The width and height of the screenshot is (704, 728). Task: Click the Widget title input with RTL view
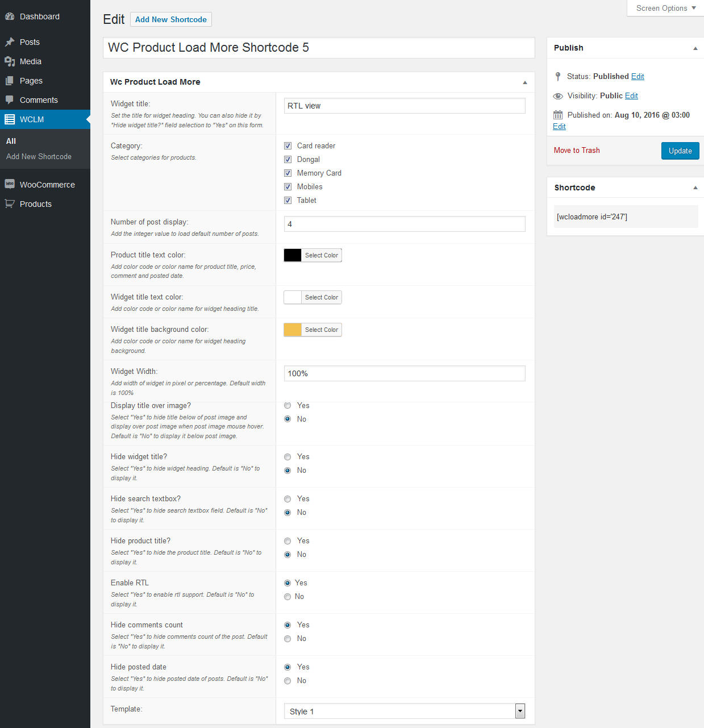click(x=405, y=106)
